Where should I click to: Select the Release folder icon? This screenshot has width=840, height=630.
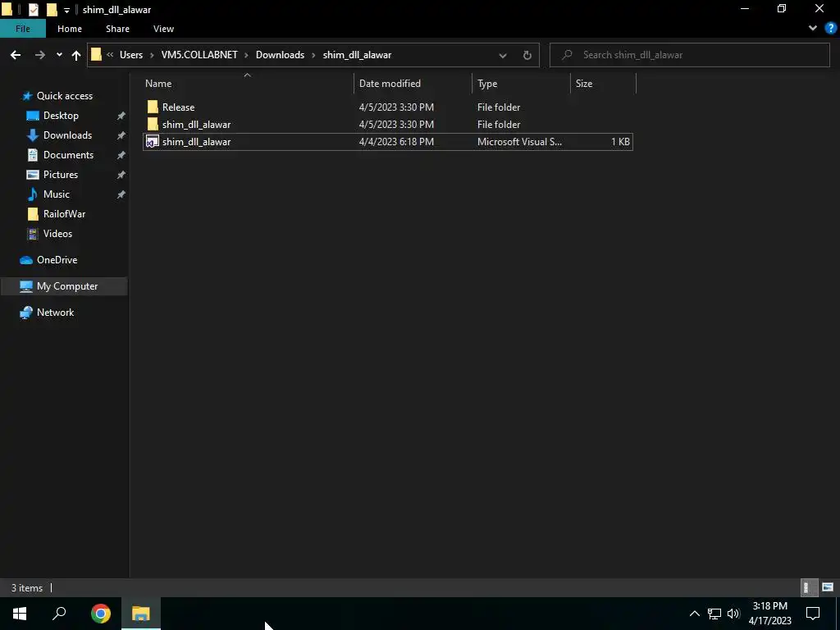pos(153,107)
